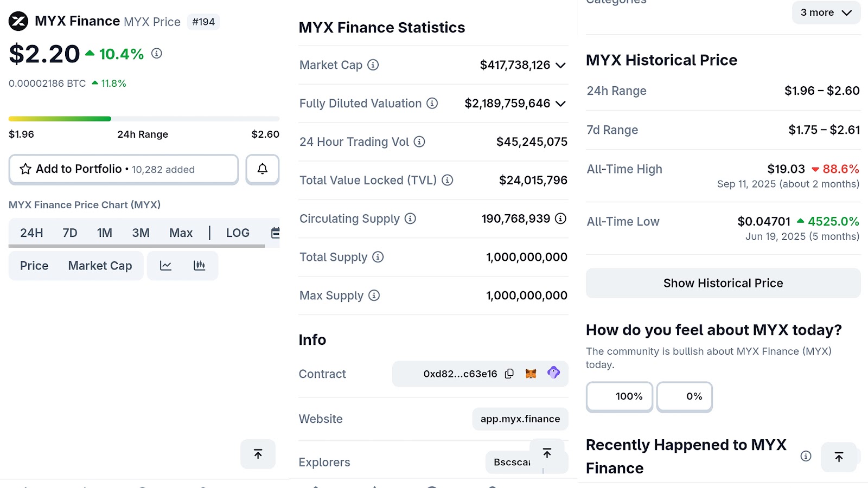Viewport: 868px width, 488px height.
Task: Open the '3 more' categories dropdown
Action: 826,12
